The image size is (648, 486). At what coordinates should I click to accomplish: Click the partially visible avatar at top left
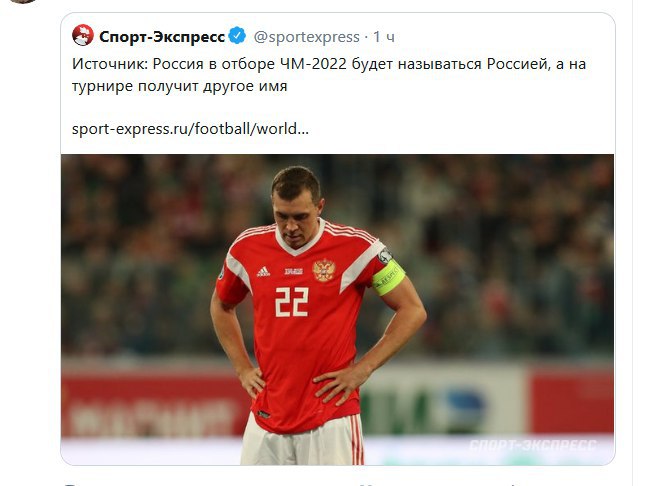pos(21,1)
